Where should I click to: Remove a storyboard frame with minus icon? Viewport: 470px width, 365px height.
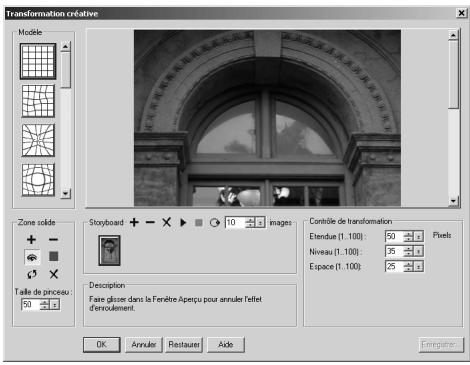pyautogui.click(x=150, y=222)
